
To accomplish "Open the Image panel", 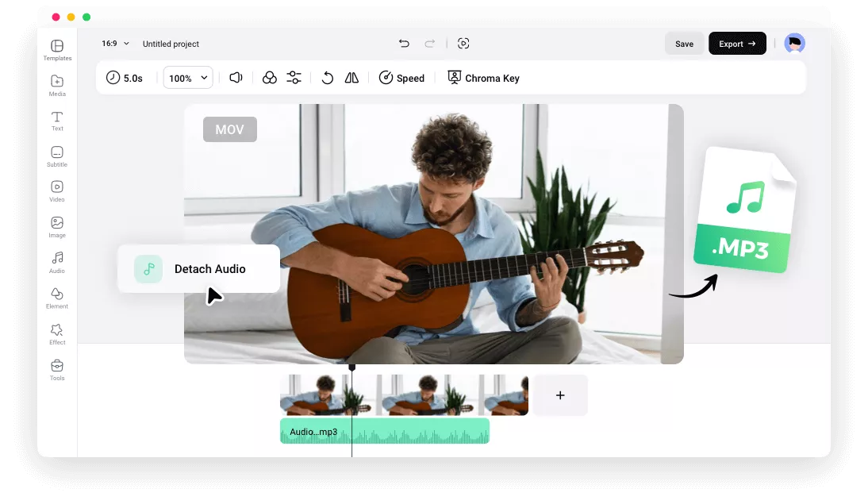I will click(x=57, y=227).
